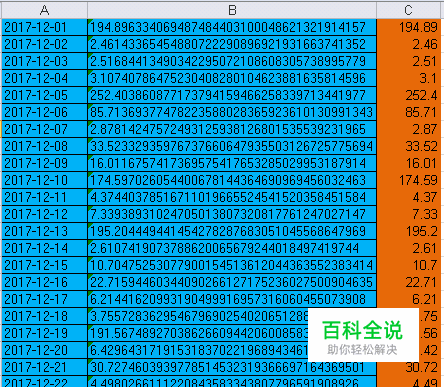Select the 2017-12-17 date
Image resolution: width=444 pixels, height=387 pixels.
[x=44, y=299]
